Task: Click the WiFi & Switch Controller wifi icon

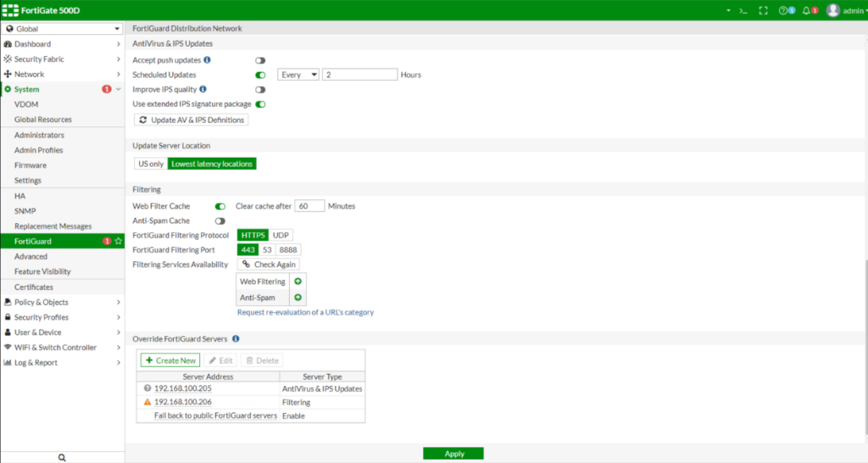Action: pos(8,348)
